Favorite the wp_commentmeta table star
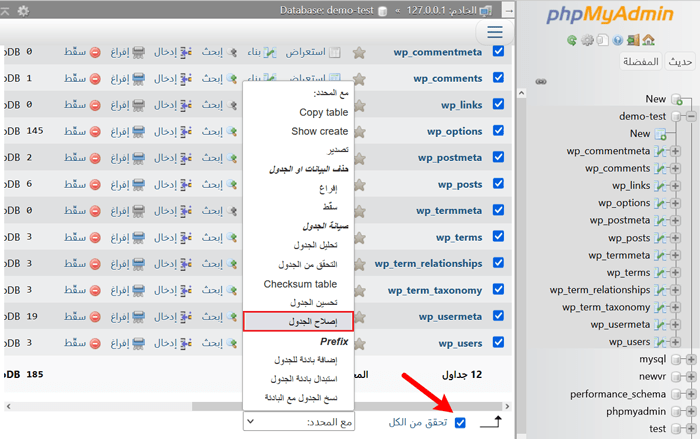 (x=359, y=53)
